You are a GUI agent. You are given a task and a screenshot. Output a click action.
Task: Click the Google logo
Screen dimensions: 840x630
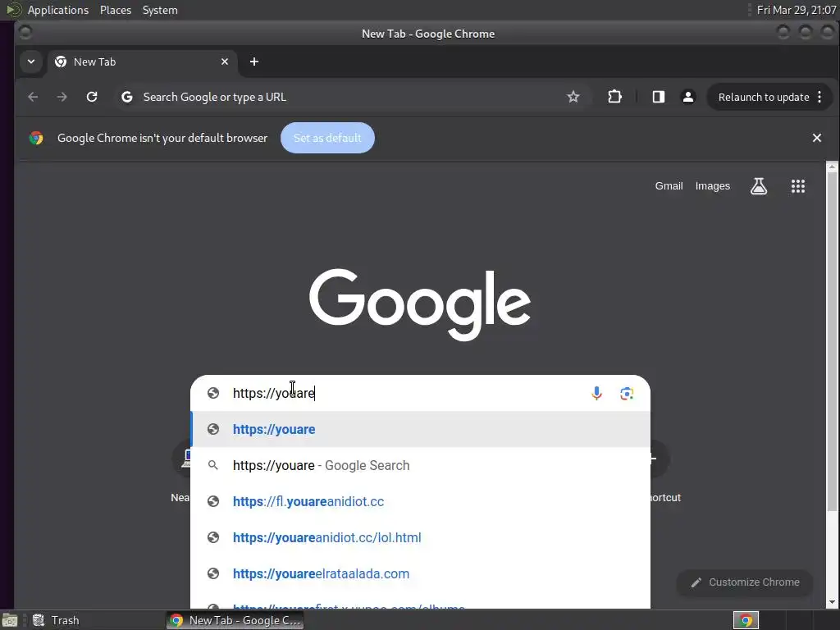[x=420, y=304]
